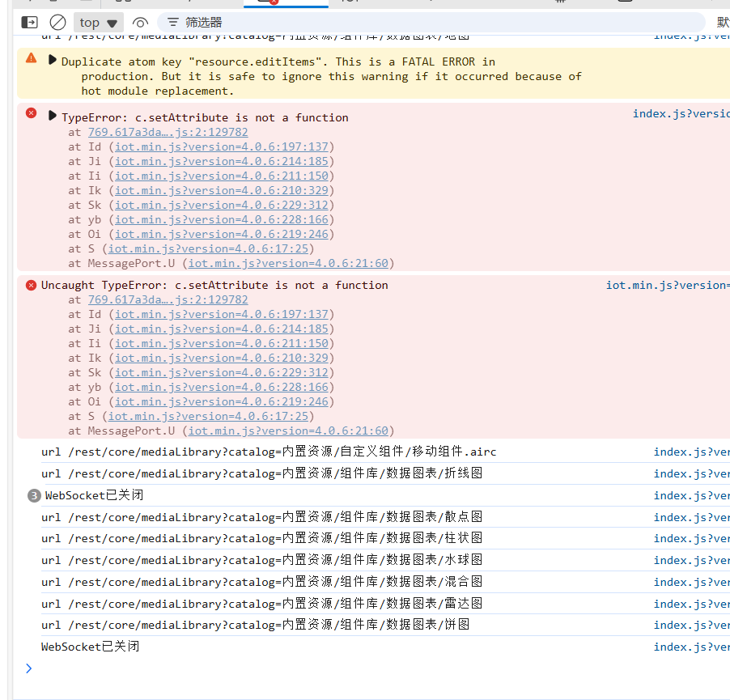Expand the first TypeError message triangle
Image resolution: width=730 pixels, height=700 pixels.
pos(52,116)
